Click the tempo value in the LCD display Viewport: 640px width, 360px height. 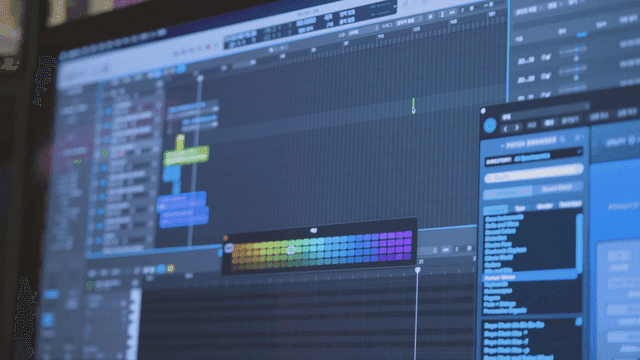[x=306, y=21]
